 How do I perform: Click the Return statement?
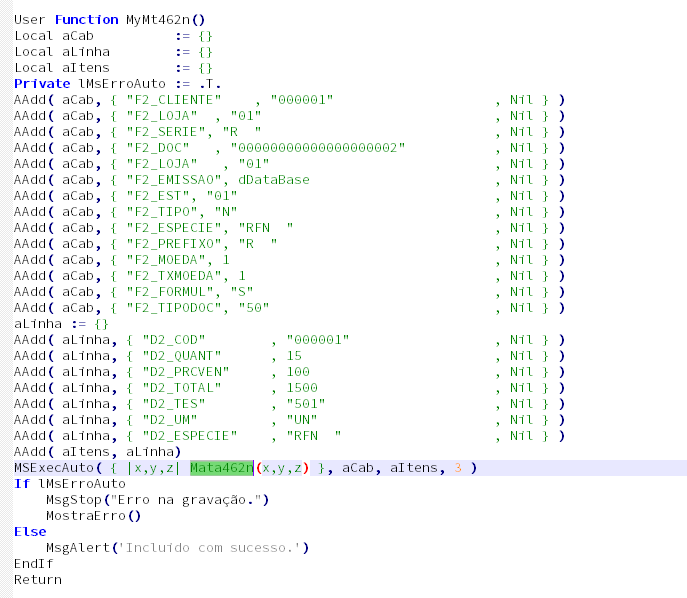38,580
